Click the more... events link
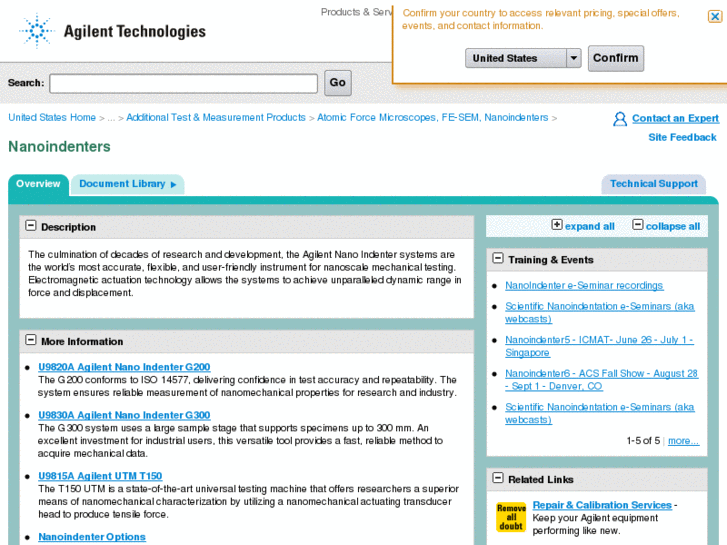The width and height of the screenshot is (727, 545). pyautogui.click(x=683, y=441)
